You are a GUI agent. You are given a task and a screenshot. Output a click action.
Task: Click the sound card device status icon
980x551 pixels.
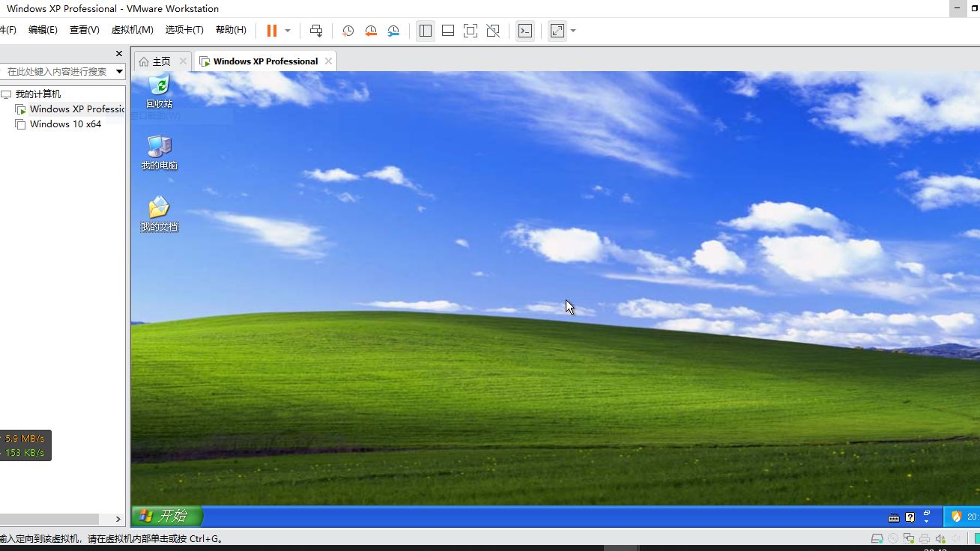[940, 538]
